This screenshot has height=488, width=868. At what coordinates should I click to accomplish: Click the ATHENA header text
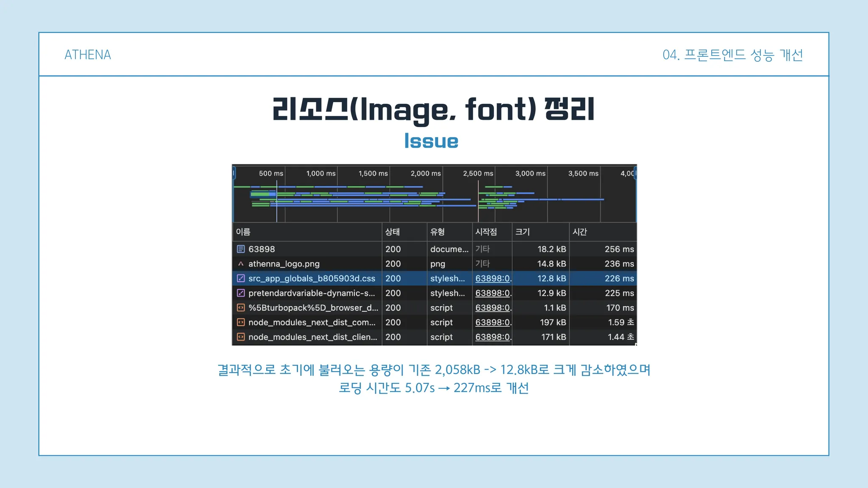pos(88,55)
